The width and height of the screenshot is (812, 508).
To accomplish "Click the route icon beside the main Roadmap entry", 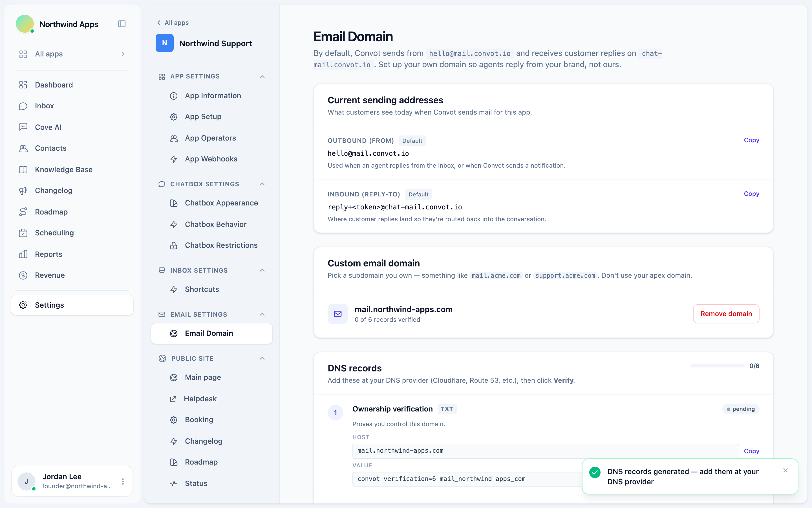I will pyautogui.click(x=23, y=212).
